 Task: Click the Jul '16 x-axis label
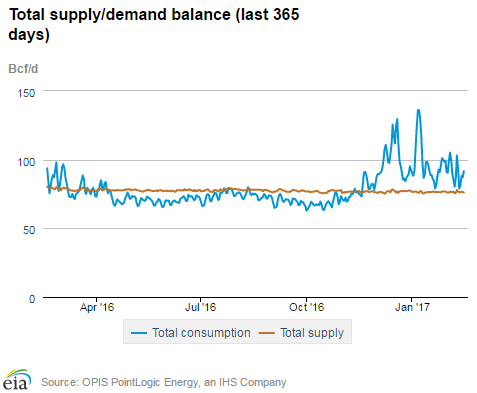coord(200,307)
